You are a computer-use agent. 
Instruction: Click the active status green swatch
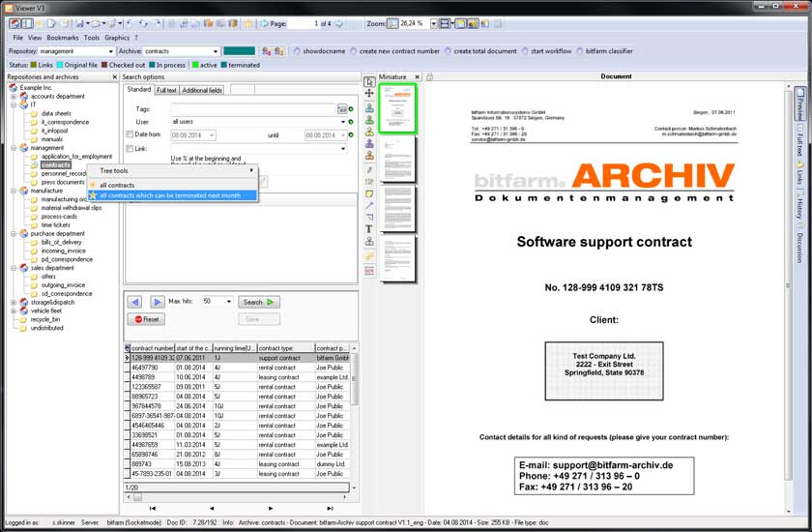tap(195, 65)
